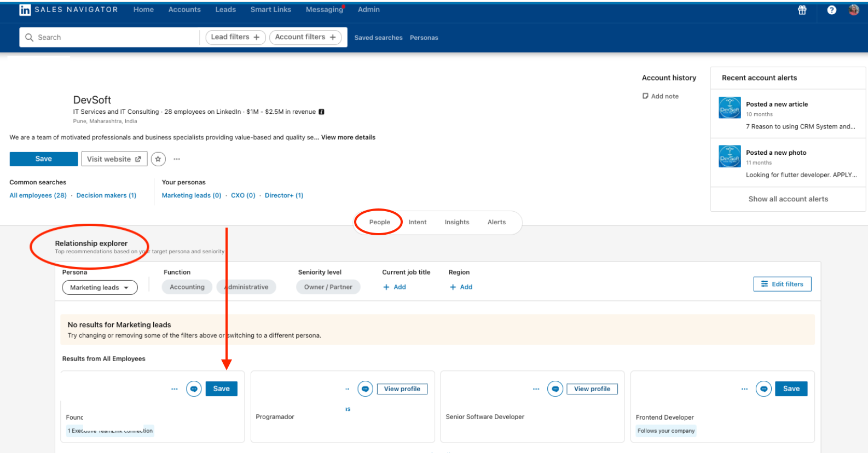This screenshot has width=868, height=453.
Task: Click the Visit website button
Action: (114, 159)
